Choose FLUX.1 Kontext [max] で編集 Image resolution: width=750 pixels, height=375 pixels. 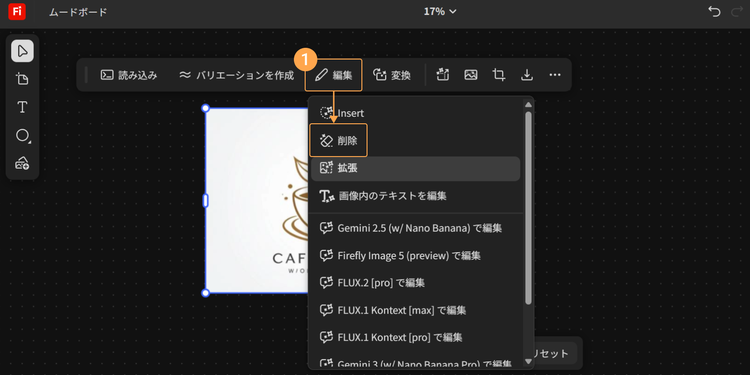click(415, 310)
